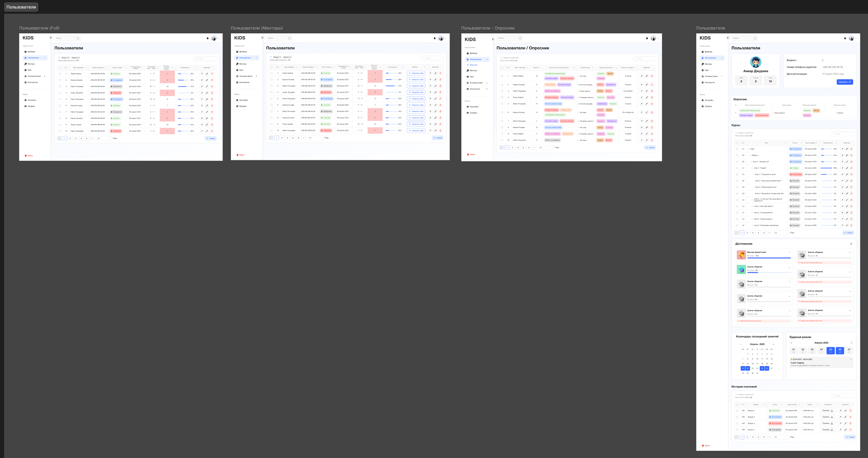This screenshot has width=868, height=458.
Task: Click the row 1 pencil edit icon in the Full frame
Action: click(x=207, y=74)
